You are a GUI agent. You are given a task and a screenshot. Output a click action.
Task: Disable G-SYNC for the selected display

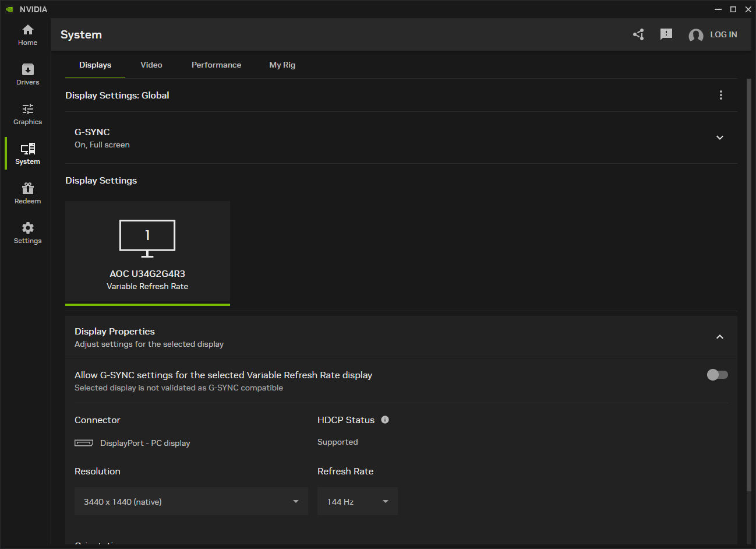coord(717,375)
